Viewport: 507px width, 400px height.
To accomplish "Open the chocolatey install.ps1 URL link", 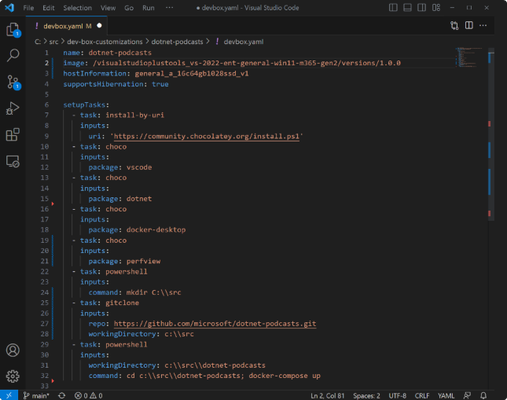I will (206, 136).
